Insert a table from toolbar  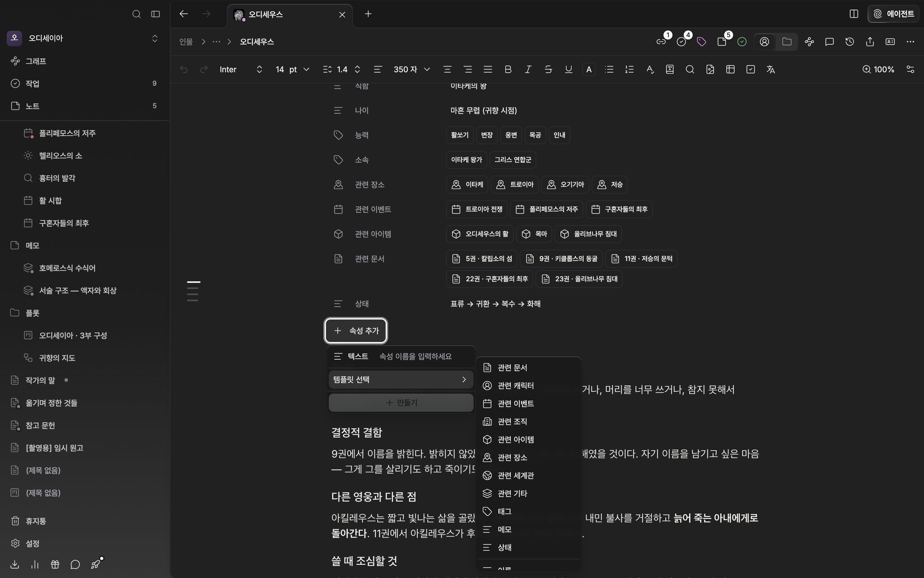[x=731, y=69]
